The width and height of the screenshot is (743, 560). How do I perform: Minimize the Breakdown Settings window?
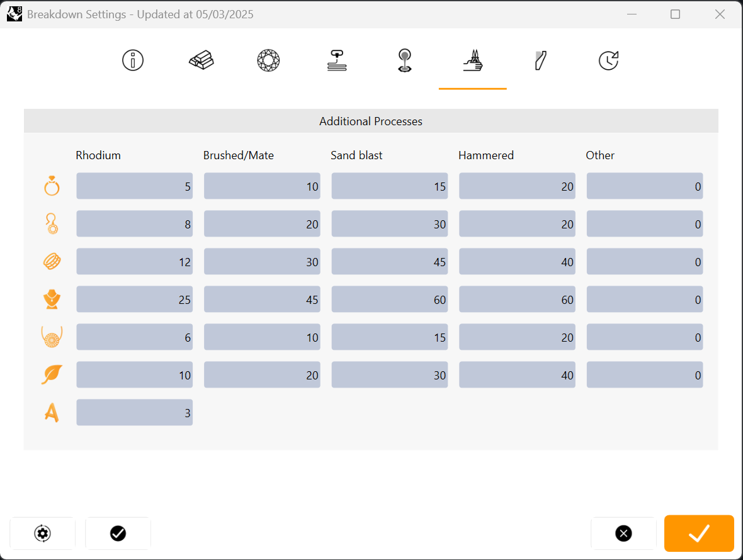click(x=632, y=14)
